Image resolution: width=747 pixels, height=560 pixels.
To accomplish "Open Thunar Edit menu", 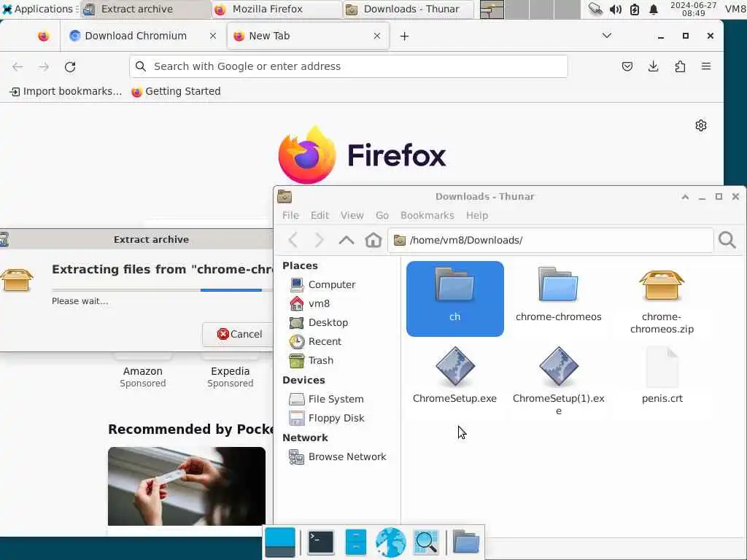I will [x=320, y=215].
